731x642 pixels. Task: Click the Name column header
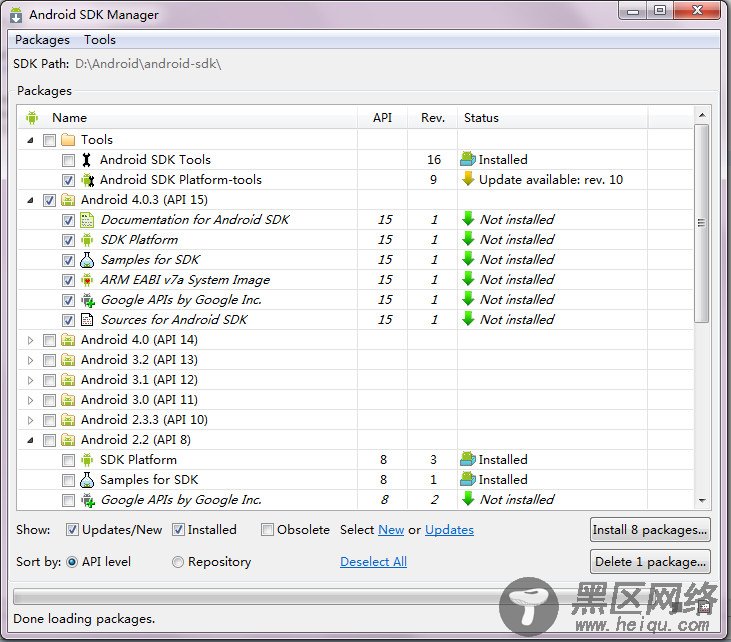pos(188,117)
